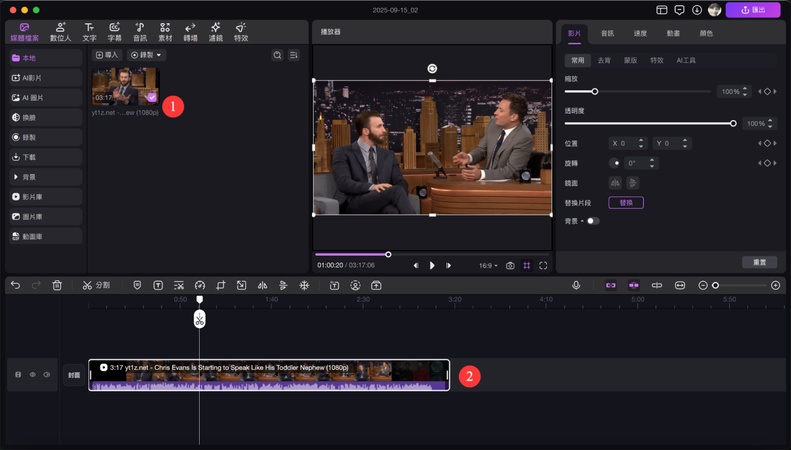Click the undo arrow in timeline toolbar
The height and width of the screenshot is (450, 791).
(15, 285)
